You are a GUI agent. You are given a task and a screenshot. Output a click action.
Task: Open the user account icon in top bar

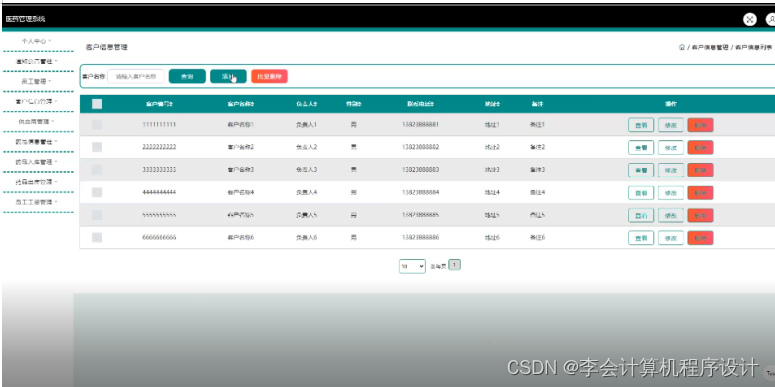771,19
